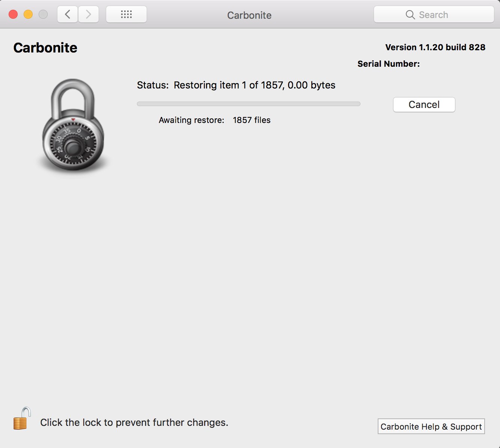
Task: Go forward using the right chevron
Action: tap(89, 15)
